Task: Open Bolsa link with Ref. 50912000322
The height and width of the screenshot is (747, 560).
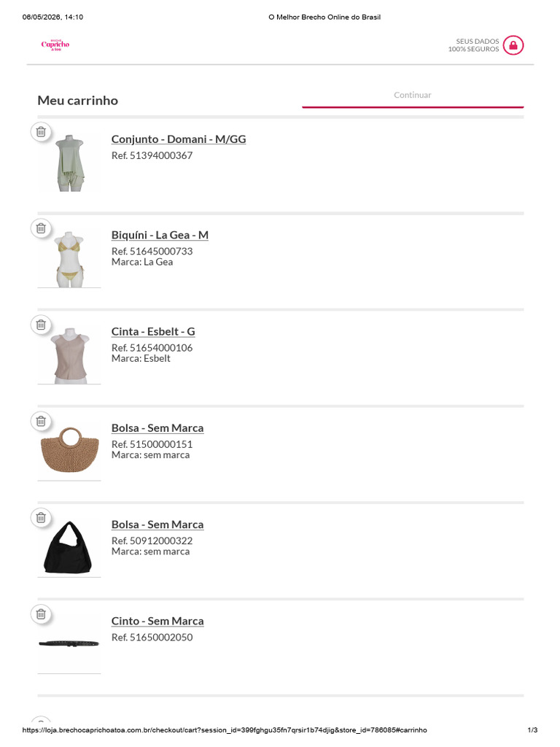Action: 157,525
